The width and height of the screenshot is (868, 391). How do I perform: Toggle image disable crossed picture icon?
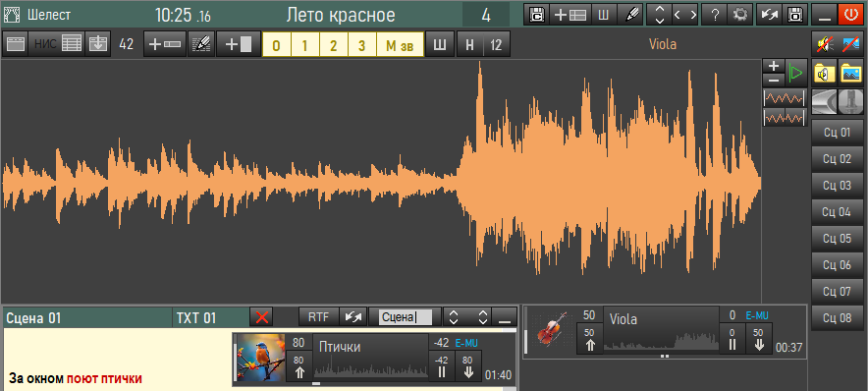851,44
